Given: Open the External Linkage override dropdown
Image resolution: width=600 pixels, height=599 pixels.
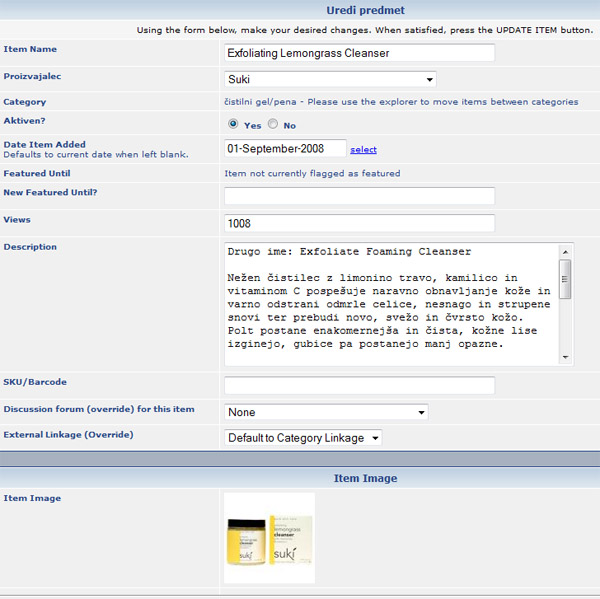Looking at the screenshot, I should pos(303,438).
